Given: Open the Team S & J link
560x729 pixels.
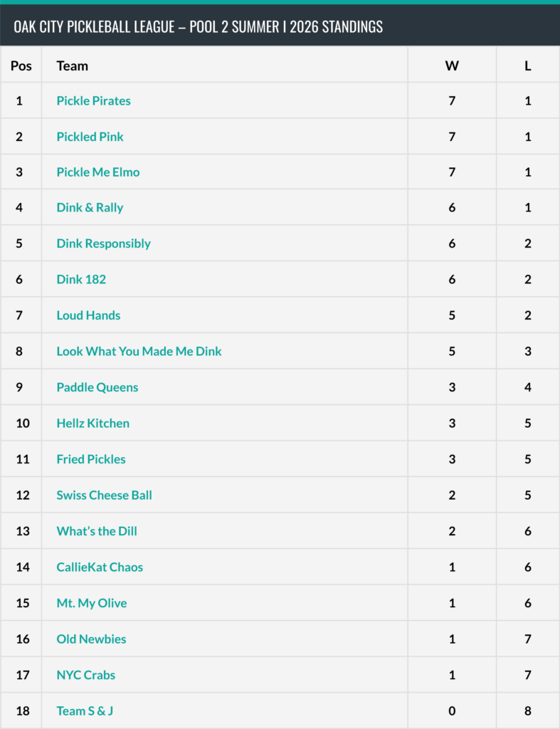Looking at the screenshot, I should (x=85, y=711).
